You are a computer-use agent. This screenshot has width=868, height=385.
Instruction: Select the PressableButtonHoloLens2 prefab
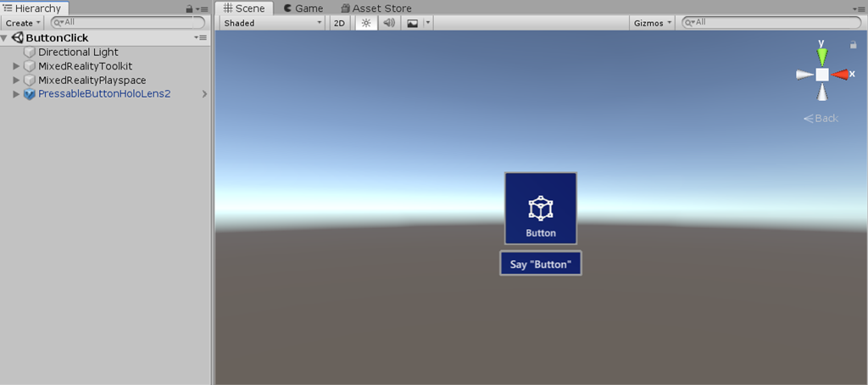pos(104,94)
